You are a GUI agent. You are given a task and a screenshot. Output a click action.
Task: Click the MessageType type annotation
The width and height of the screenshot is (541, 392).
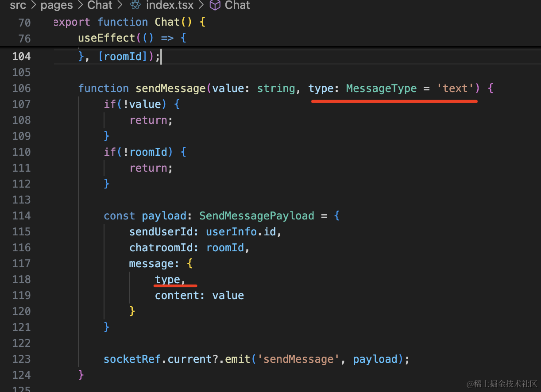pyautogui.click(x=381, y=88)
